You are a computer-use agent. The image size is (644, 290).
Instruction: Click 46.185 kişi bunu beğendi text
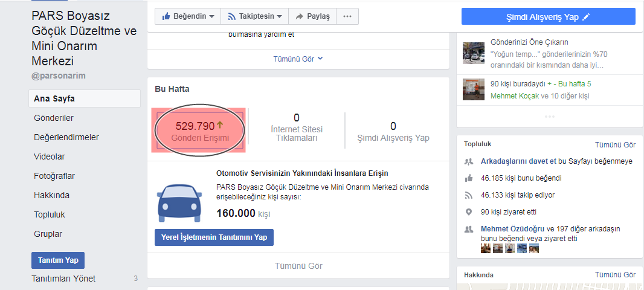pyautogui.click(x=521, y=178)
